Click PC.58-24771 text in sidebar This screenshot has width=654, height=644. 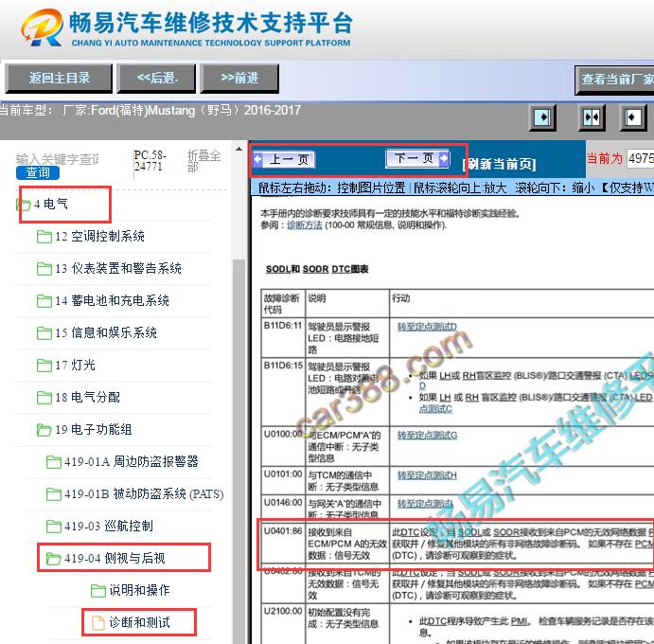click(150, 161)
